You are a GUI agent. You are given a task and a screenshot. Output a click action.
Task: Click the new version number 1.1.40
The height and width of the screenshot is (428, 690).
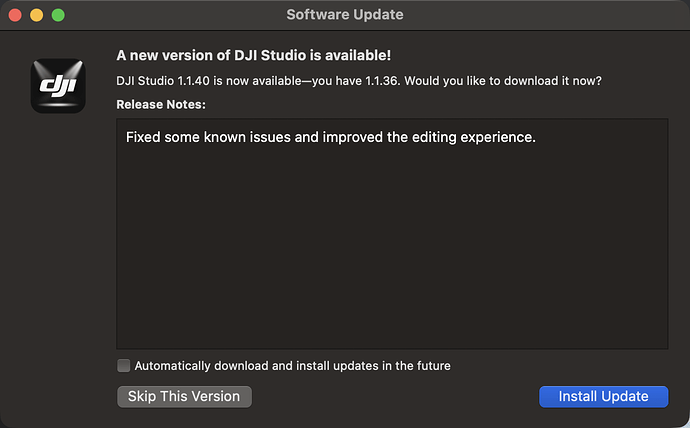pyautogui.click(x=193, y=81)
